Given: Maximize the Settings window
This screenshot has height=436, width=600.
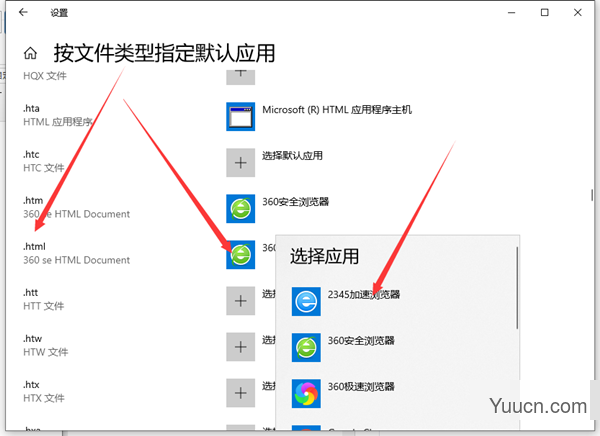Looking at the screenshot, I should click(545, 13).
